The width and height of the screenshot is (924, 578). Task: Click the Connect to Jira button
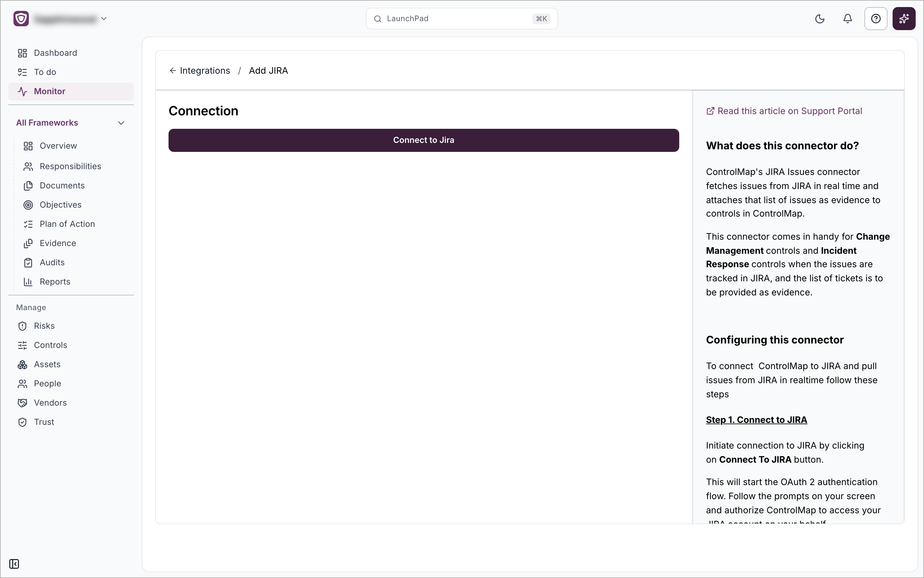click(424, 140)
